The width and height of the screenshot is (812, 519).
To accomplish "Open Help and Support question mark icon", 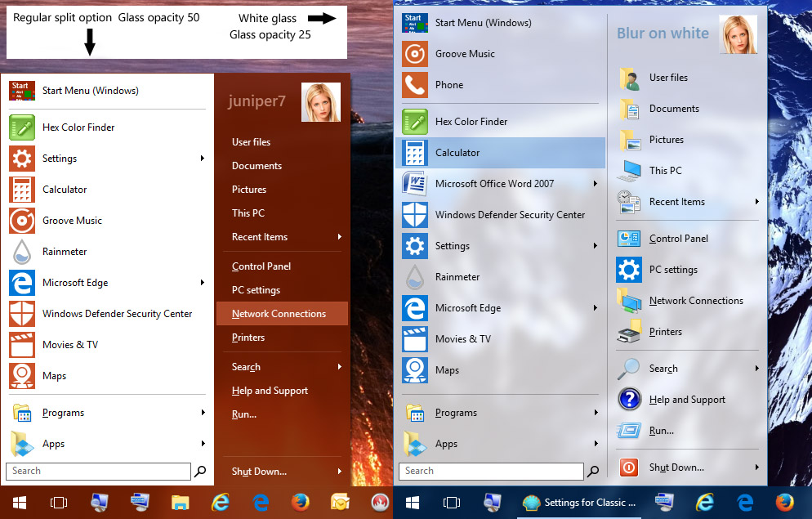I will coord(629,400).
